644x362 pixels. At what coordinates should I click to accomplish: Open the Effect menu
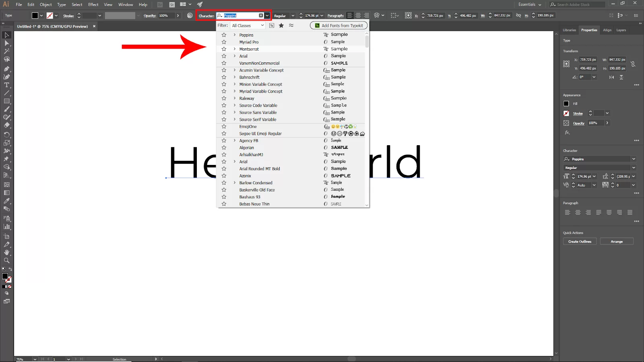coord(93,4)
